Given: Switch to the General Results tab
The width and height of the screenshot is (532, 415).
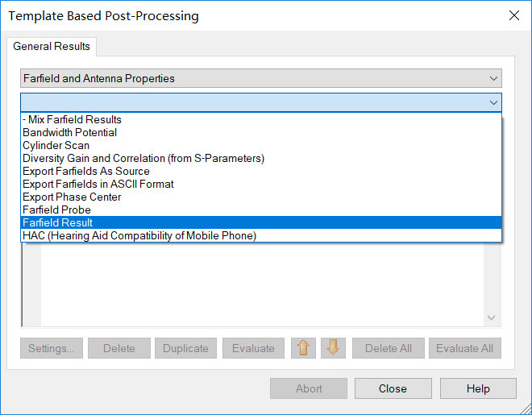Looking at the screenshot, I should pyautogui.click(x=52, y=46).
